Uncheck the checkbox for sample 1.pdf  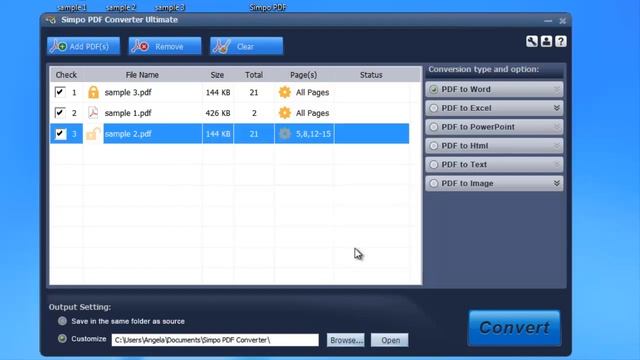tap(60, 112)
